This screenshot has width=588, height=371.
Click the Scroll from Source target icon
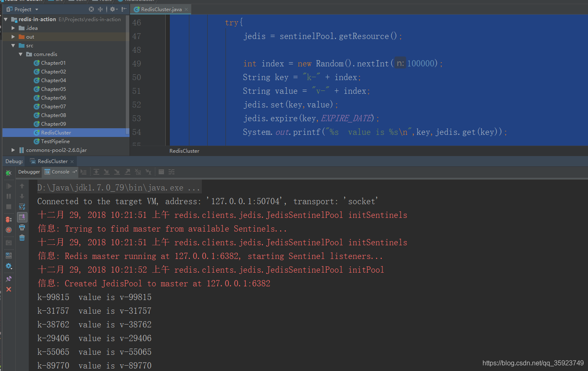click(x=91, y=9)
